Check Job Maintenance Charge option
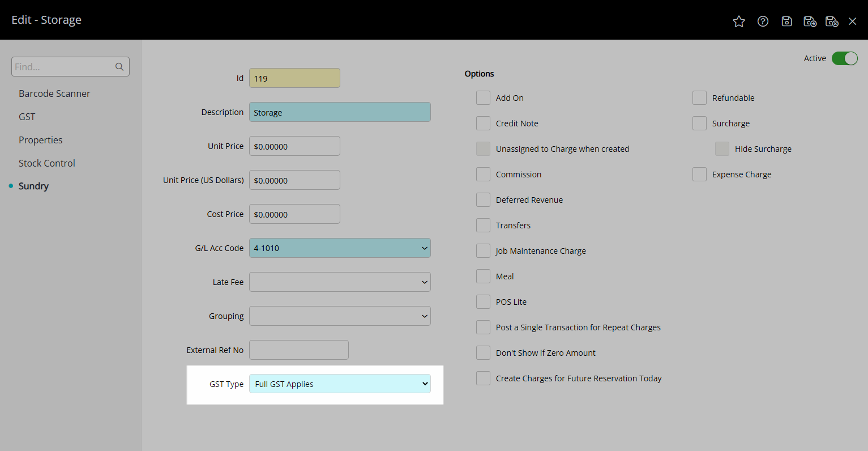 coord(483,251)
